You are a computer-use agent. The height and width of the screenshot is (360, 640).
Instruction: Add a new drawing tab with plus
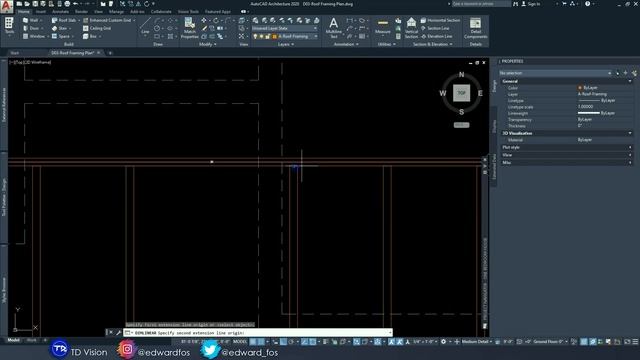coord(110,53)
